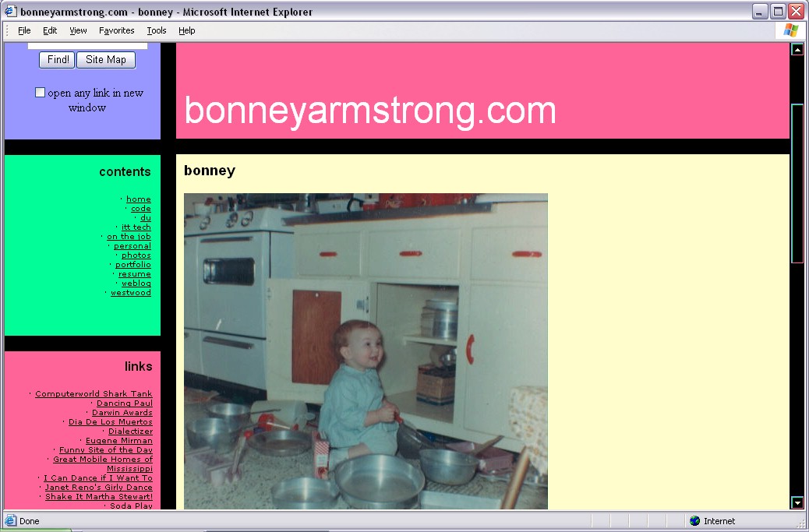Click the vertical scrollbar thumb
Image resolution: width=809 pixels, height=532 pixels.
coord(797,183)
